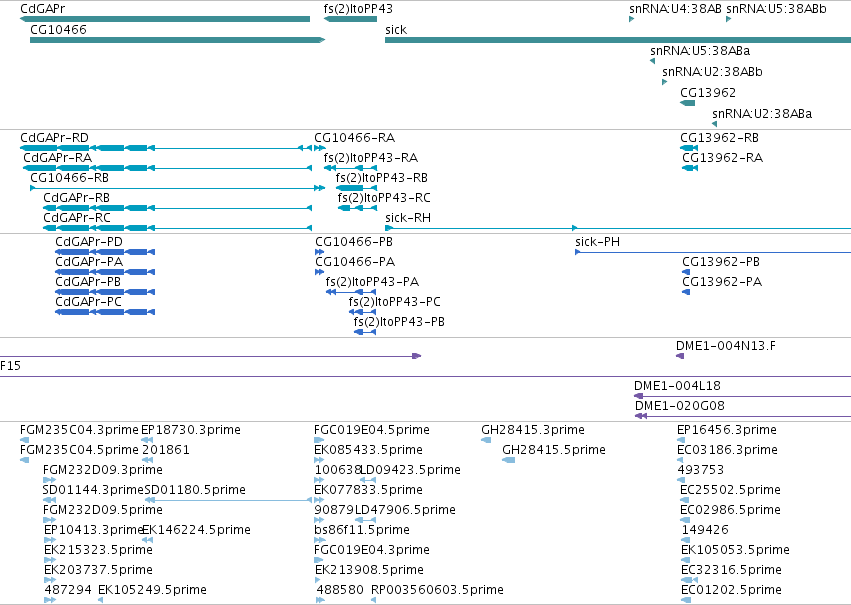
Task: Click the CG13962-RA transcript label
Action: tap(723, 158)
